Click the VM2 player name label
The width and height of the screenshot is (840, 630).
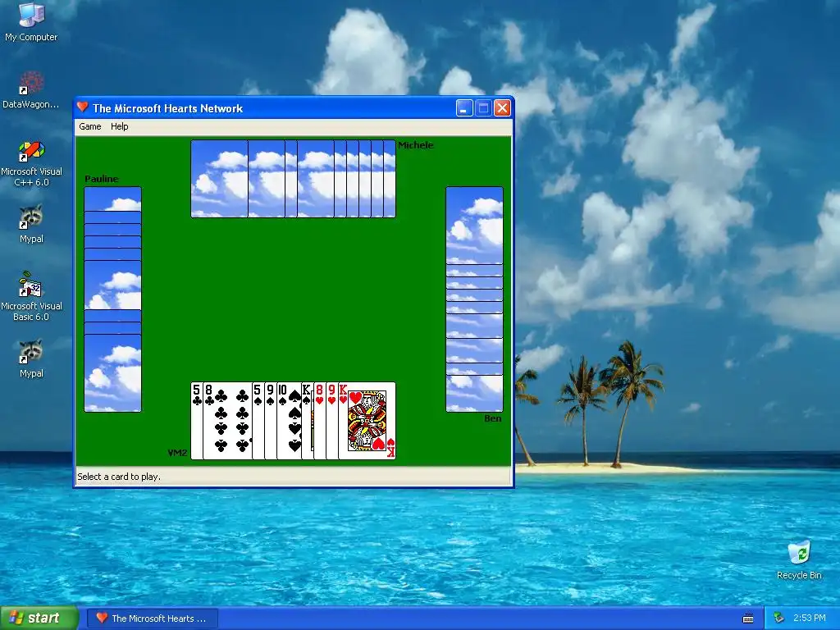pyautogui.click(x=177, y=453)
